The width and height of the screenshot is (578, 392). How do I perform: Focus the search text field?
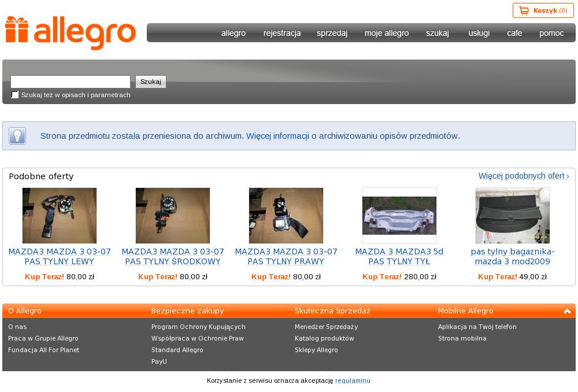(x=71, y=82)
